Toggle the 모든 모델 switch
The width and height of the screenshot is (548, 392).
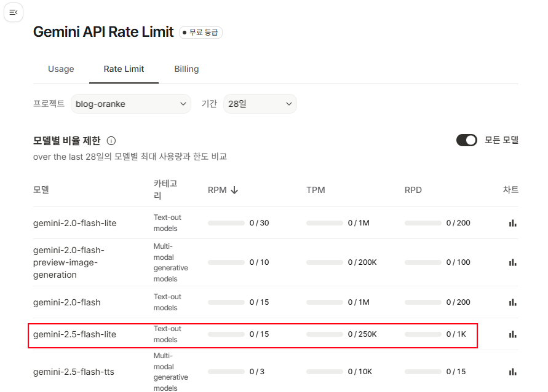[467, 140]
